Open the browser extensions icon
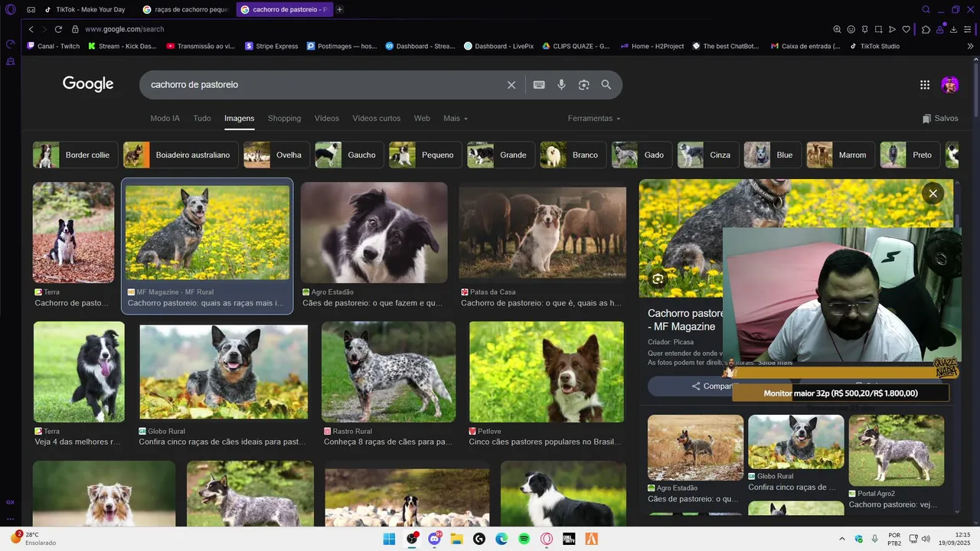Screen dimensions: 980x551 coord(926,29)
